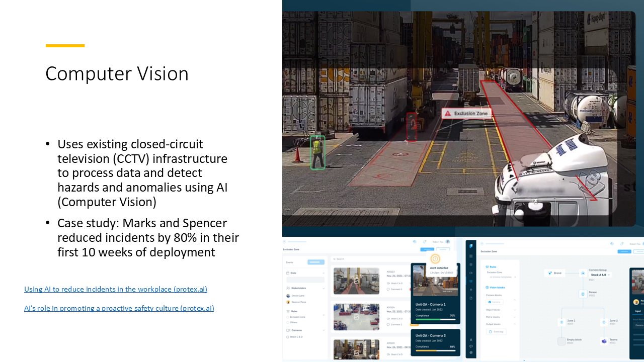Select the 'Stack C & D' camera option
Screen dimensions: 644x362
(294, 337)
